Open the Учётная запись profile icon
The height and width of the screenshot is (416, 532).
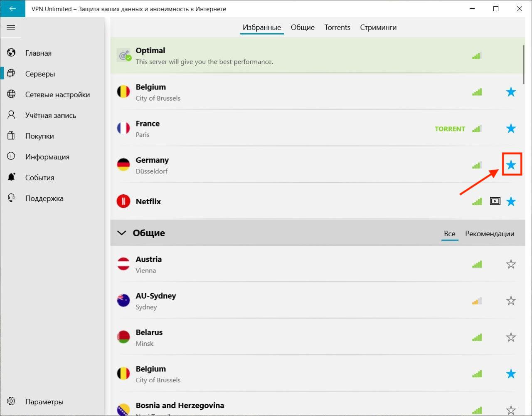(11, 115)
